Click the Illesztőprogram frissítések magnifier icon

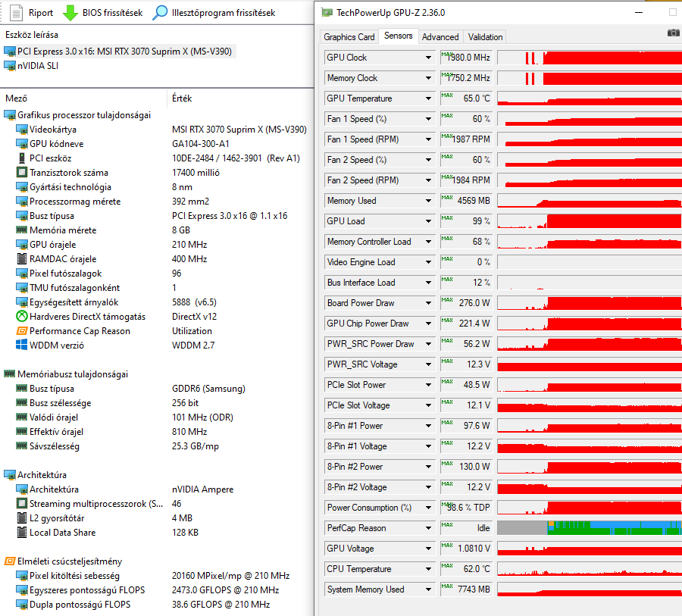pos(160,13)
